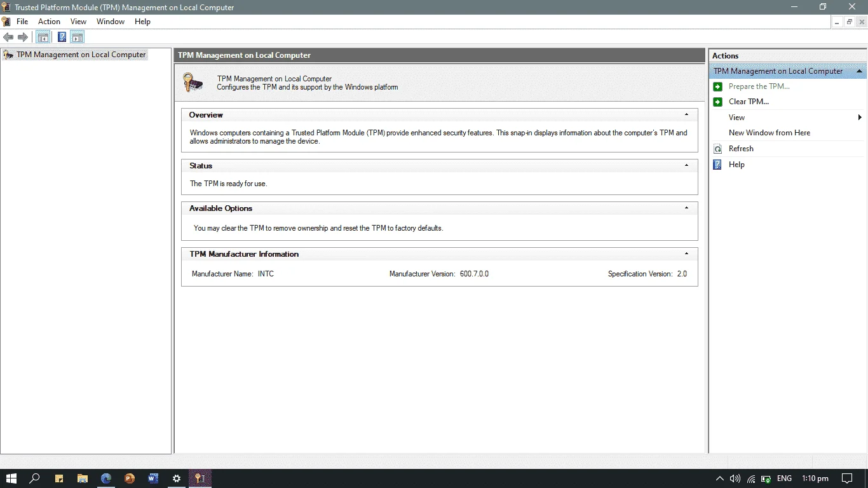Image resolution: width=868 pixels, height=488 pixels.
Task: Click the blue Help toolbar icon
Action: [x=62, y=37]
